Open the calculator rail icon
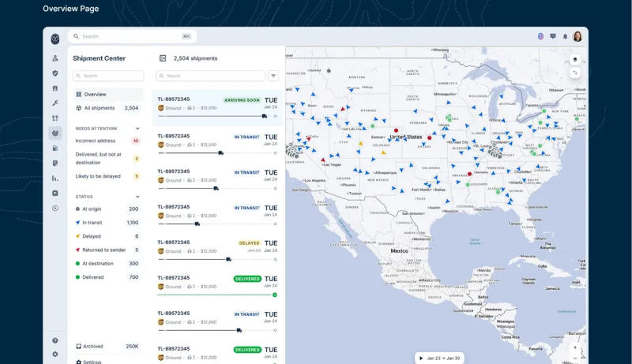The image size is (632, 364). point(55,193)
